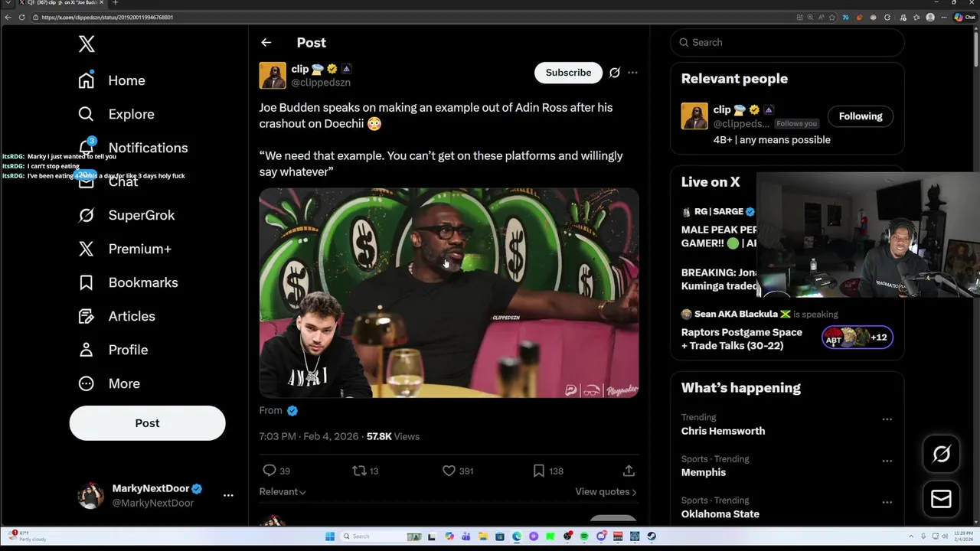Open File Explorer from taskbar

pyautogui.click(x=483, y=536)
